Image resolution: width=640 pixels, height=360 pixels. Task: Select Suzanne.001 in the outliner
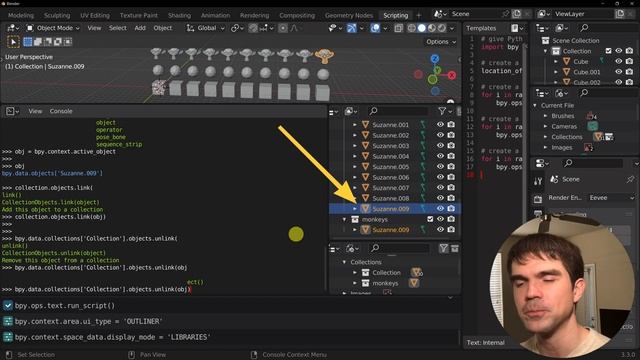[390, 125]
